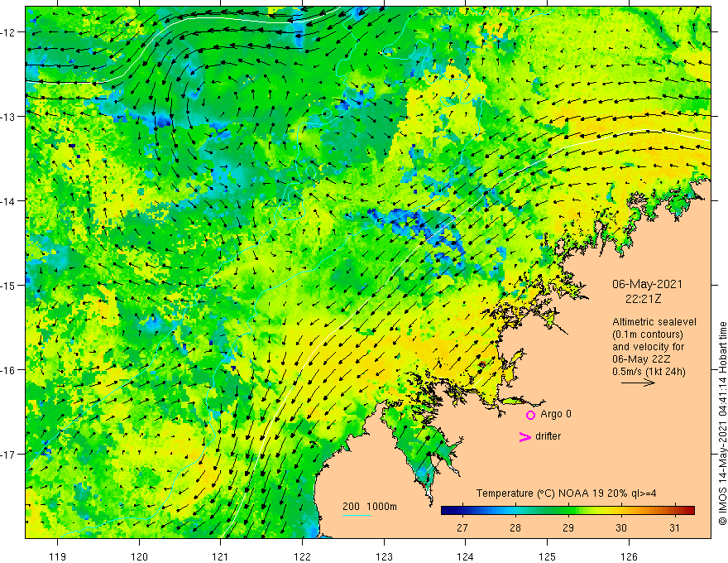The image size is (728, 563).
Task: Click the 'drifter' legend label
Action: [x=548, y=436]
